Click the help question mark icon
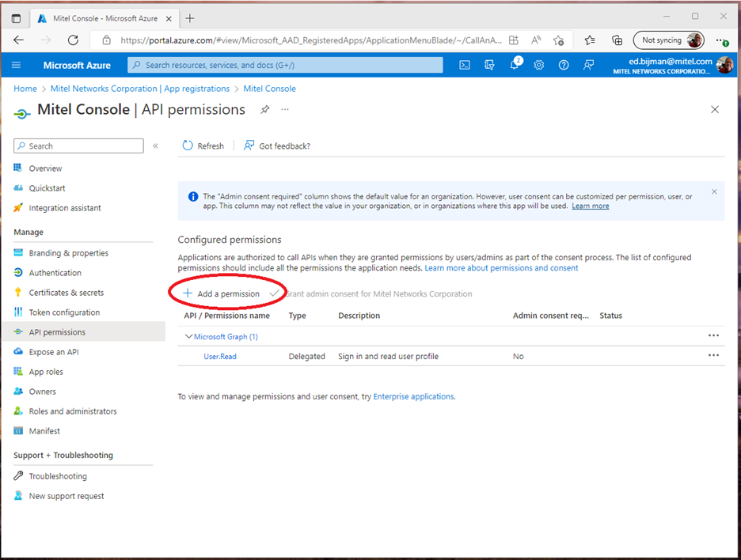Screen dimensions: 741x560 coord(564,65)
